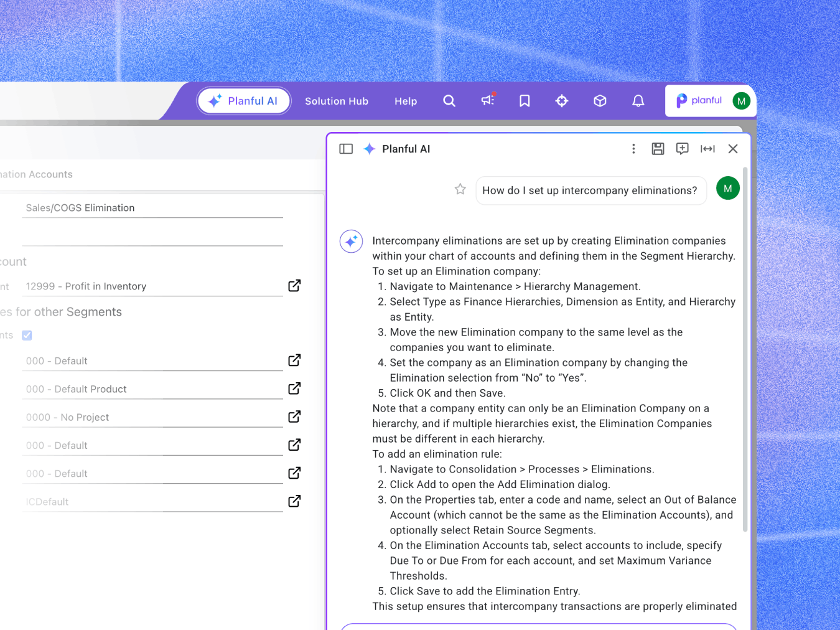Start a new chat with plus-bubble icon

click(683, 148)
